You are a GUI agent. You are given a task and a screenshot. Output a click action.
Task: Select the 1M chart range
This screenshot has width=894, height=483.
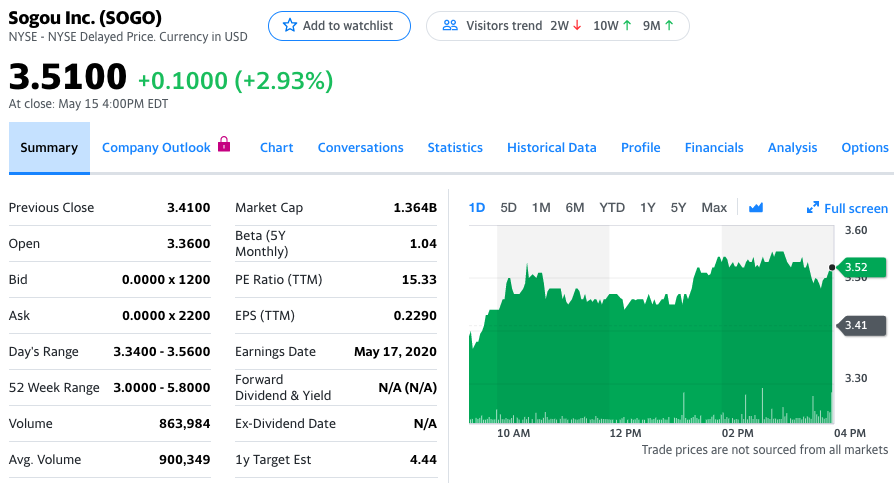pyautogui.click(x=541, y=208)
